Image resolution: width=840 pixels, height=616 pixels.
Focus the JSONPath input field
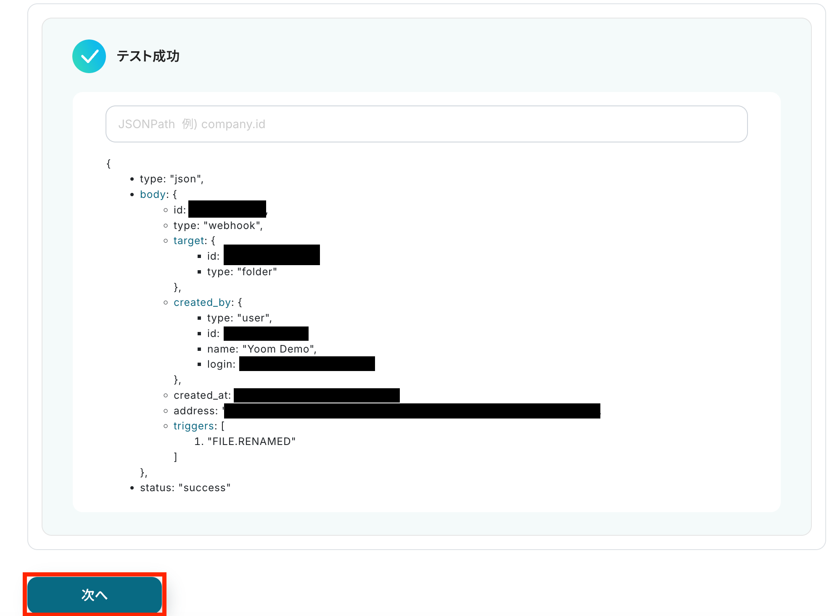(426, 124)
